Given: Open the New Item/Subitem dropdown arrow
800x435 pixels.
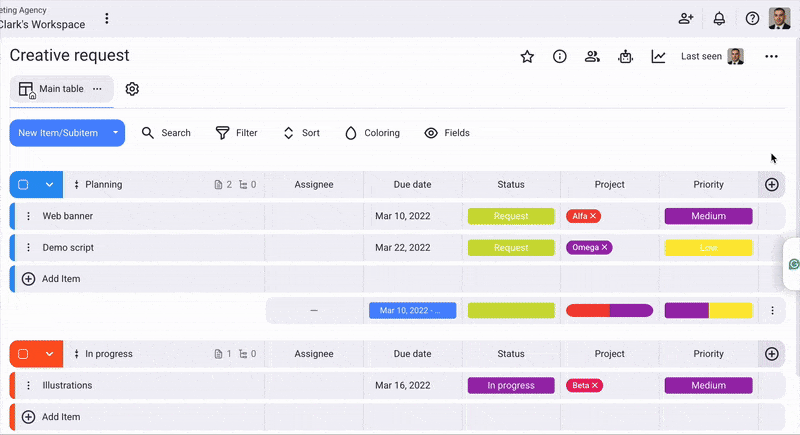Looking at the screenshot, I should (x=116, y=133).
